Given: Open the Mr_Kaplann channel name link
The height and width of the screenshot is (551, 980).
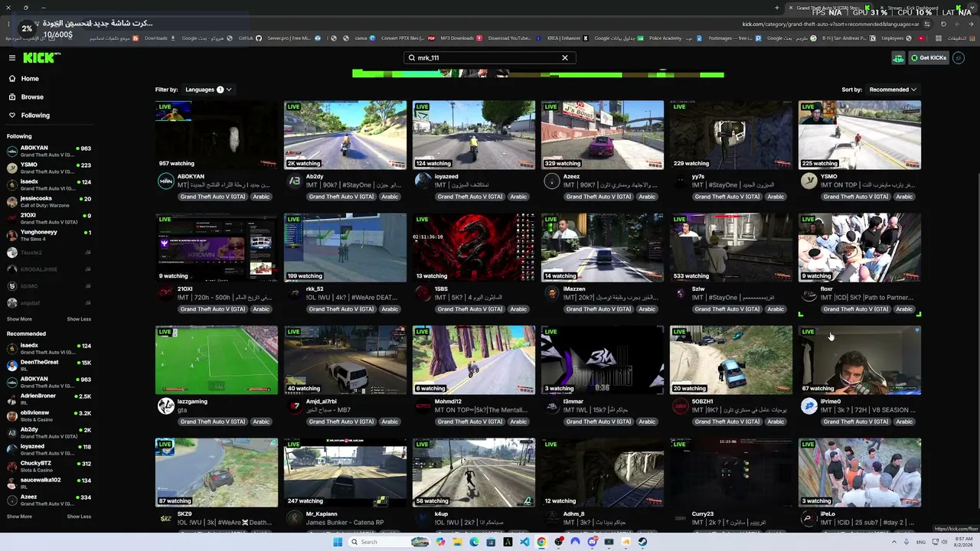Looking at the screenshot, I should coord(322,514).
